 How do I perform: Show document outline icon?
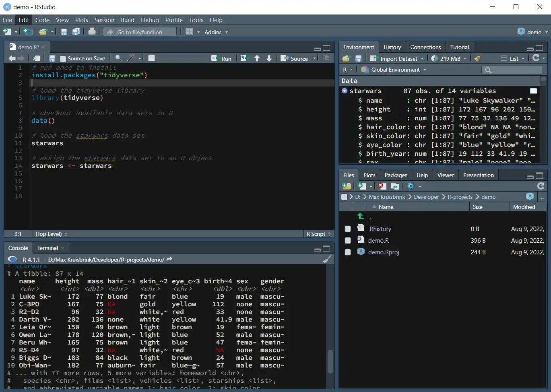326,58
